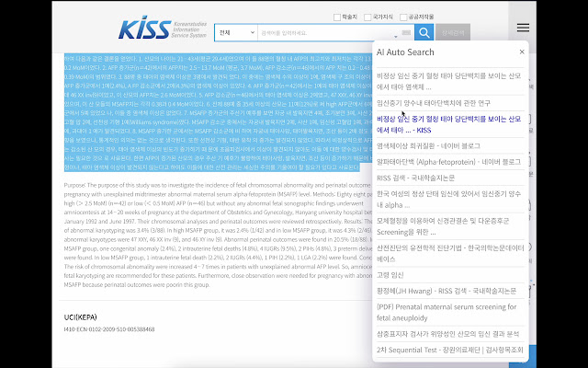Open PDF Prenatal maternal serum screening result

[447, 313]
